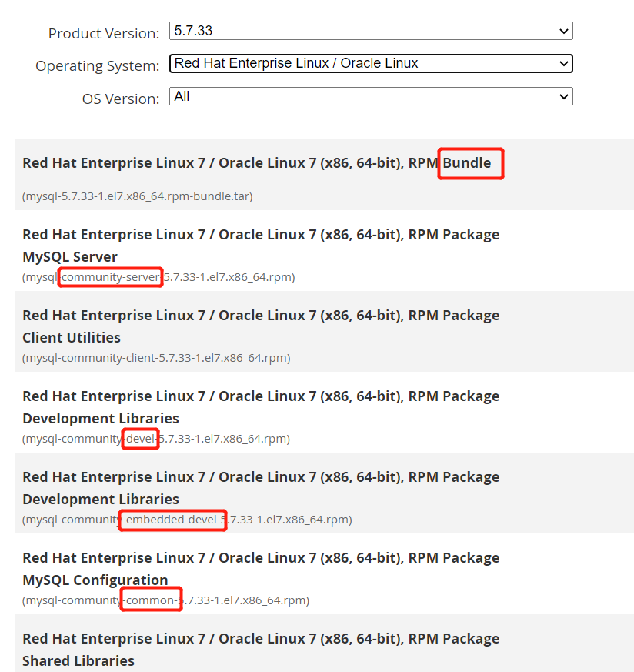Screen dimensions: 634x672
Task: Click the 'MySQL Configuration' package heading
Action: click(x=95, y=580)
